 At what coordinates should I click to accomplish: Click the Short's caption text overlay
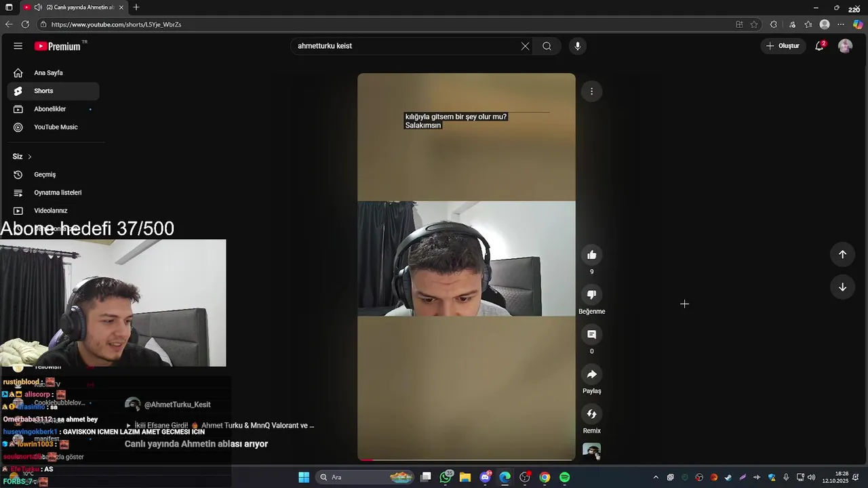456,121
